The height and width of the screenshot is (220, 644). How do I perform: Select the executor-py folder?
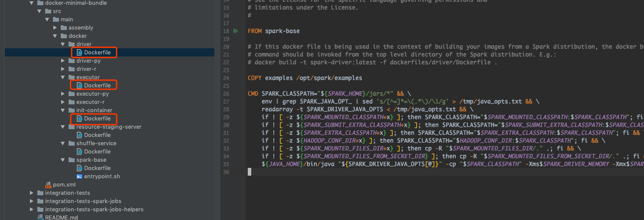(x=92, y=94)
